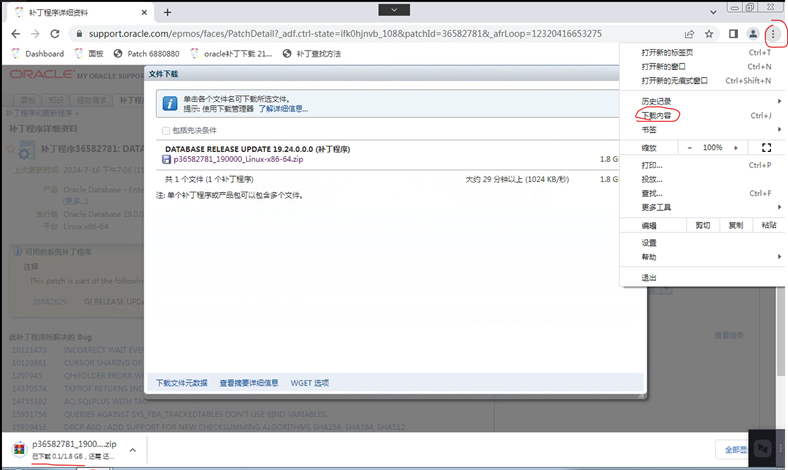Click 剪切 in the edit row

pos(703,225)
